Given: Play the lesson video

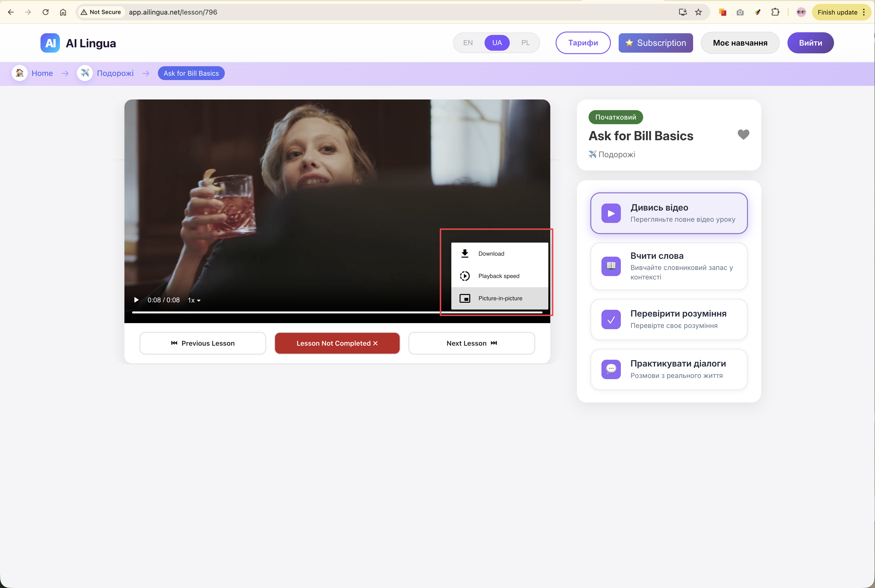Looking at the screenshot, I should pos(137,300).
